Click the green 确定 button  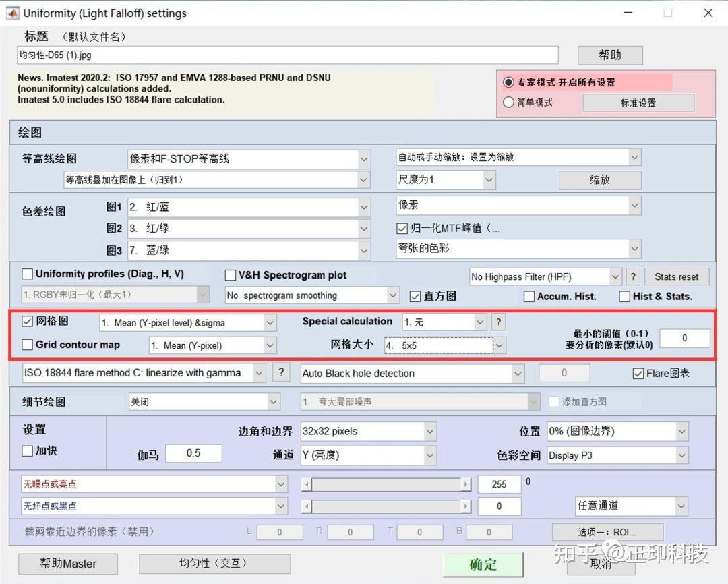point(484,564)
